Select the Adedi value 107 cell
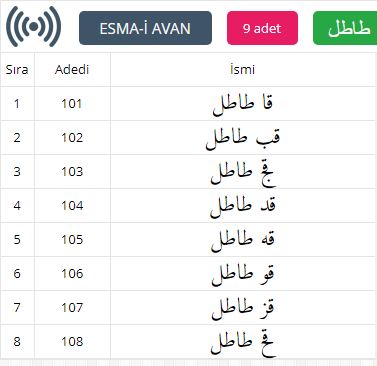 point(72,307)
